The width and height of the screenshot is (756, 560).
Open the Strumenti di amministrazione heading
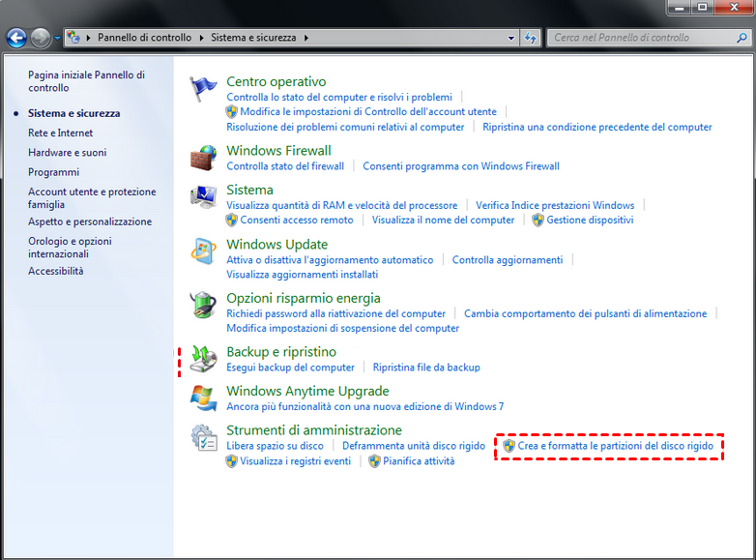314,430
